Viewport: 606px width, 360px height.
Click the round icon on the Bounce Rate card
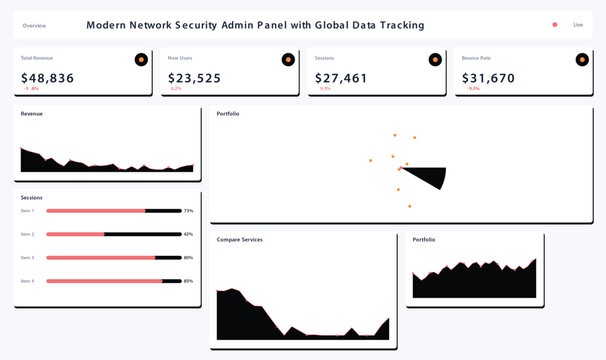pyautogui.click(x=582, y=60)
